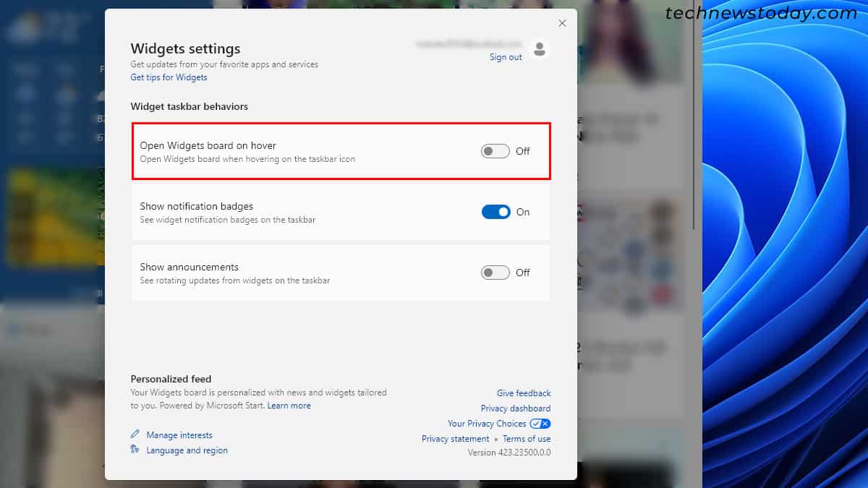Viewport: 868px width, 488px height.
Task: Click the pencil icon beside Manage interests
Action: [x=135, y=435]
